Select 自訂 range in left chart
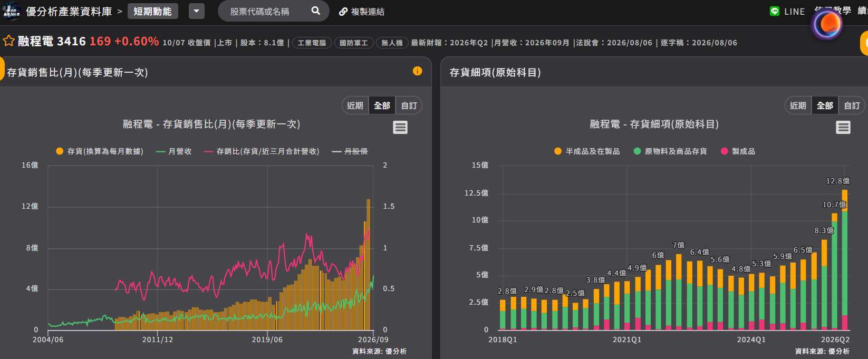This screenshot has height=359, width=868. point(409,105)
